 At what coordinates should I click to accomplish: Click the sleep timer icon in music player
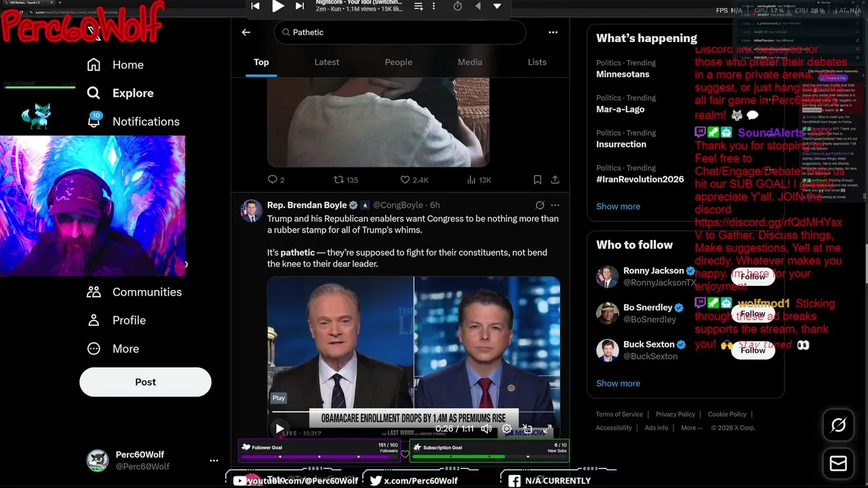click(x=458, y=6)
